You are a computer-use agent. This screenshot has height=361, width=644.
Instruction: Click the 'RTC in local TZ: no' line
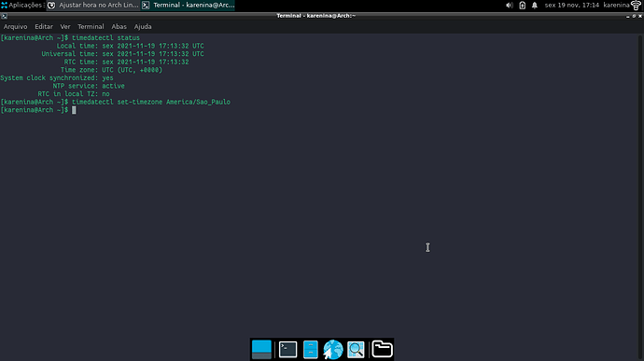pos(74,94)
